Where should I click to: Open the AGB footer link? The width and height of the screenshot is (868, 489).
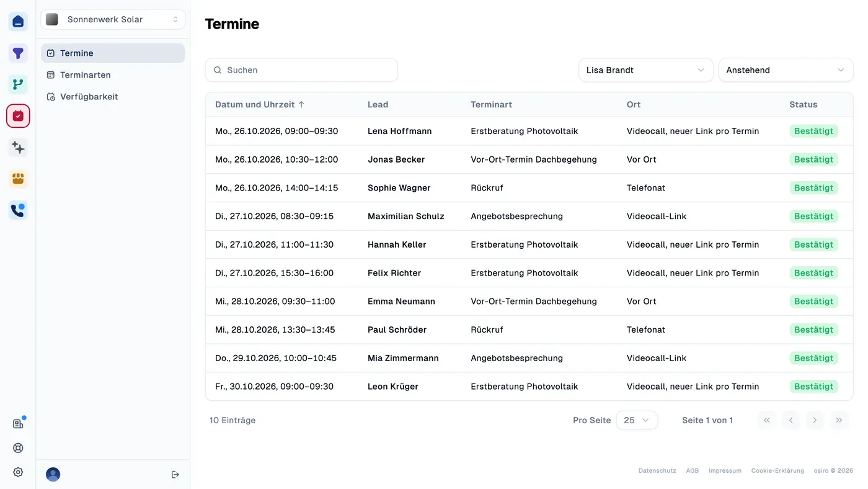693,471
